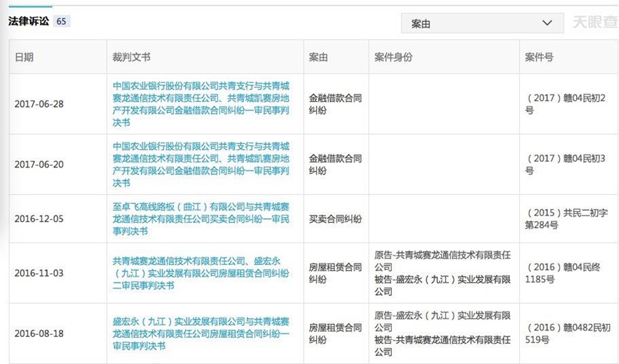The image size is (619, 364).
Task: Click the 法律诉讼 section heading
Action: click(x=28, y=21)
